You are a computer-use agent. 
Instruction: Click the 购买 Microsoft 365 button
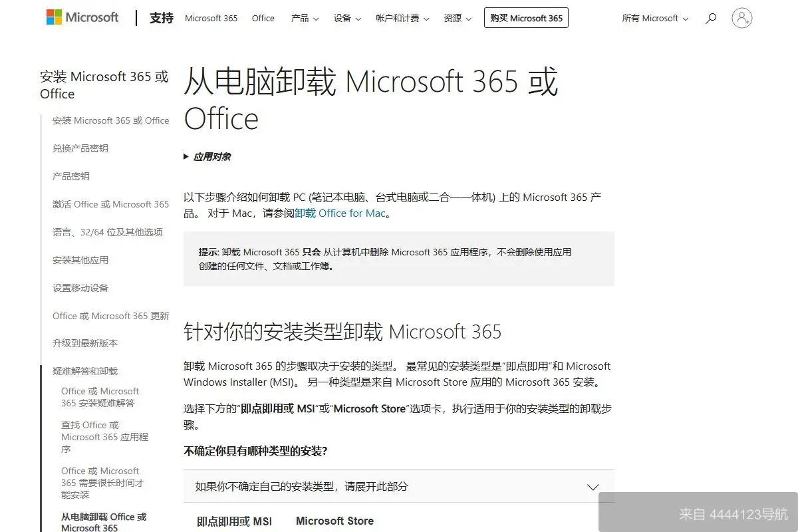(526, 18)
